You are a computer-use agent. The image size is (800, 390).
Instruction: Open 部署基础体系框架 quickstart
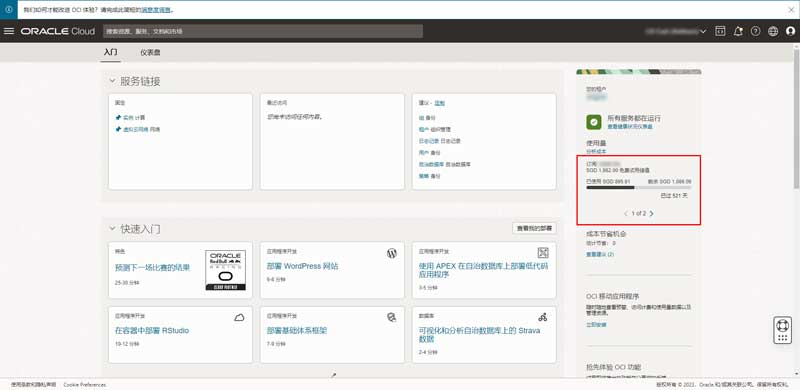[297, 331]
